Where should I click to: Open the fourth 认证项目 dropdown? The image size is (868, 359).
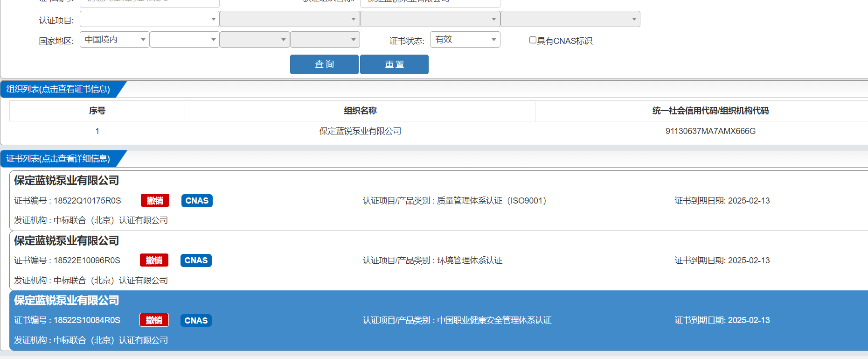570,19
